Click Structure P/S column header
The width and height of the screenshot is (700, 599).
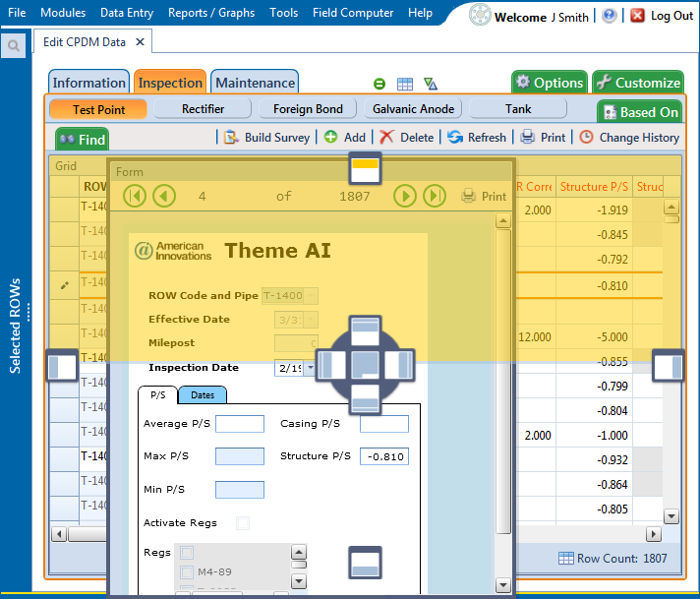[x=594, y=187]
